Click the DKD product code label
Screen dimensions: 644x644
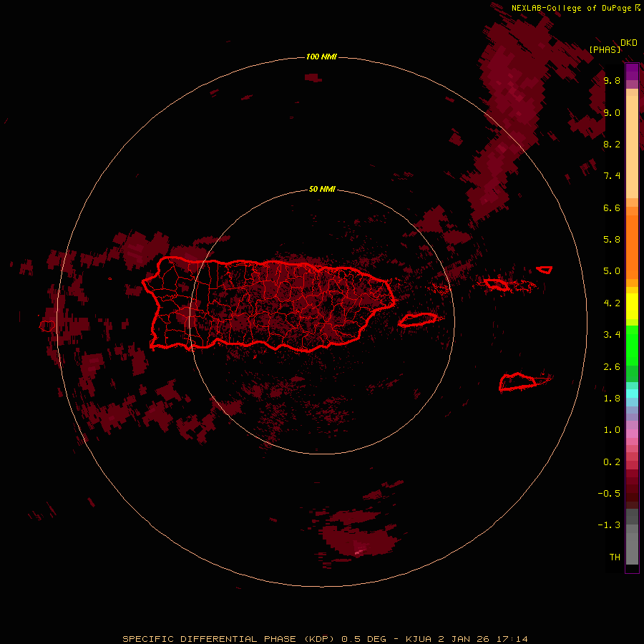(629, 42)
